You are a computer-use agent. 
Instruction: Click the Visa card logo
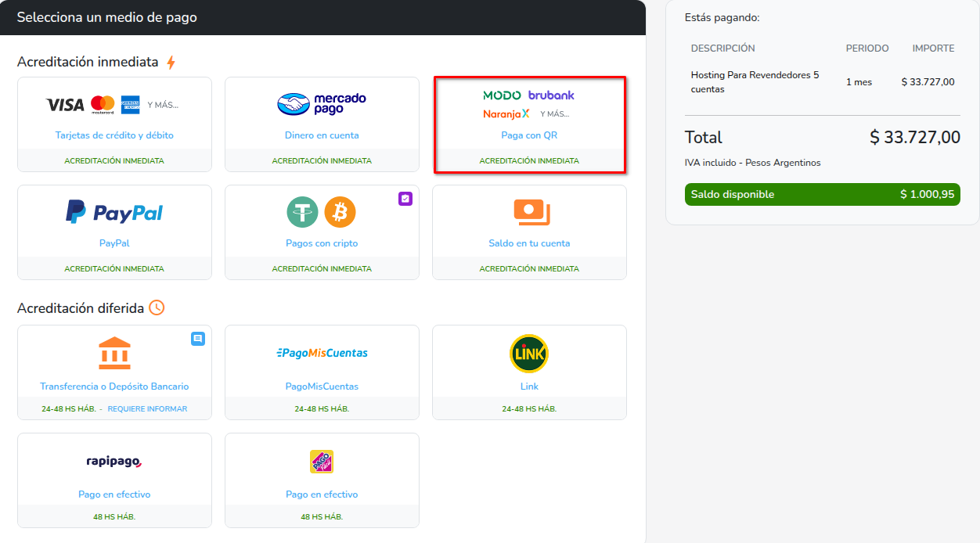(65, 105)
